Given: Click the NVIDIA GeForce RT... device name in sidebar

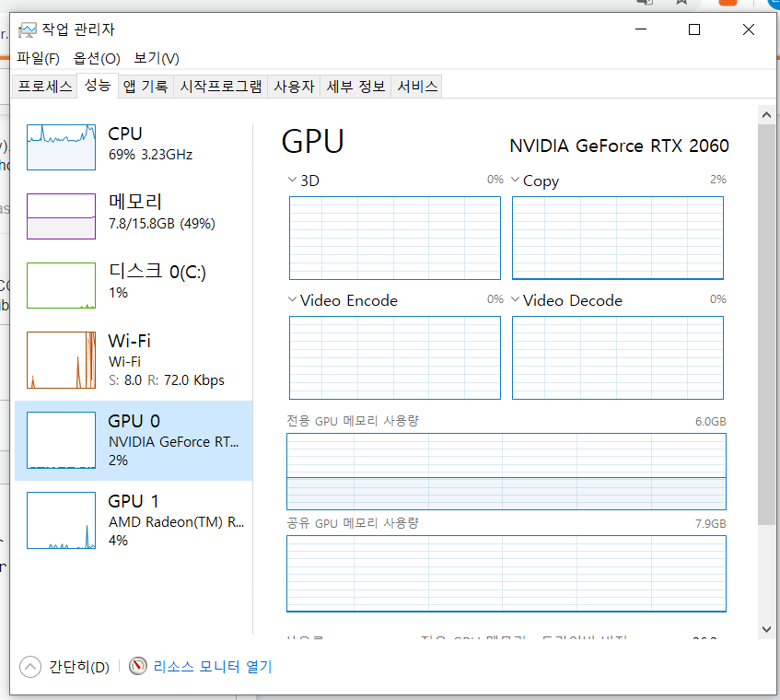Looking at the screenshot, I should pyautogui.click(x=174, y=442).
